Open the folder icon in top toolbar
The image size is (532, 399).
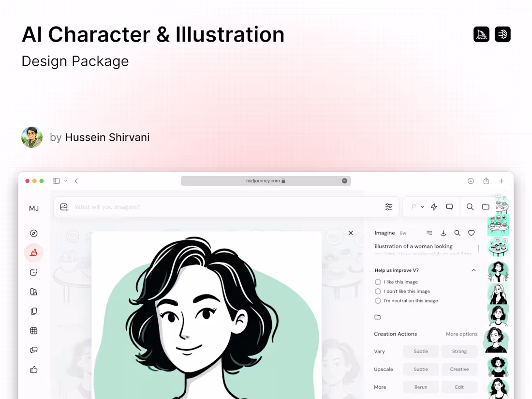tap(486, 207)
